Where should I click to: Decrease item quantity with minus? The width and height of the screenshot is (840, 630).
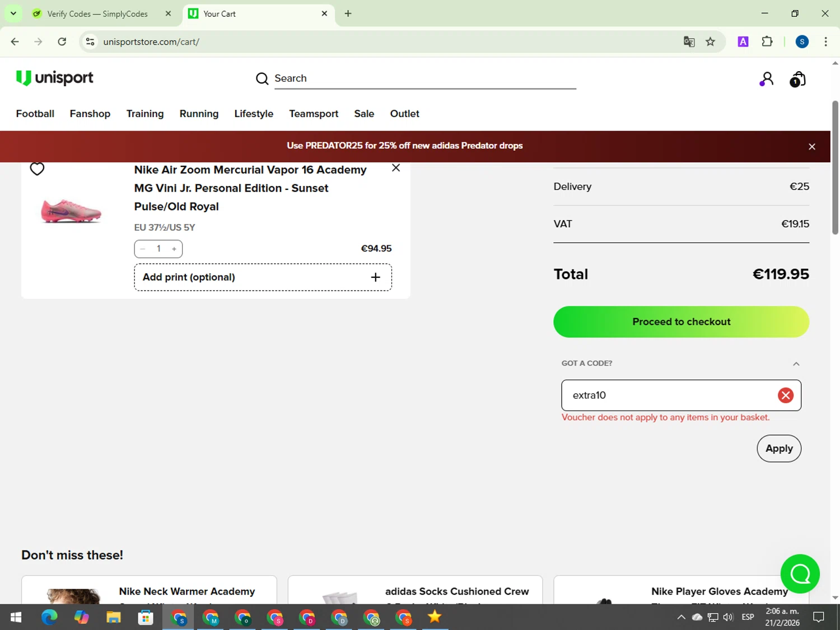click(x=143, y=249)
